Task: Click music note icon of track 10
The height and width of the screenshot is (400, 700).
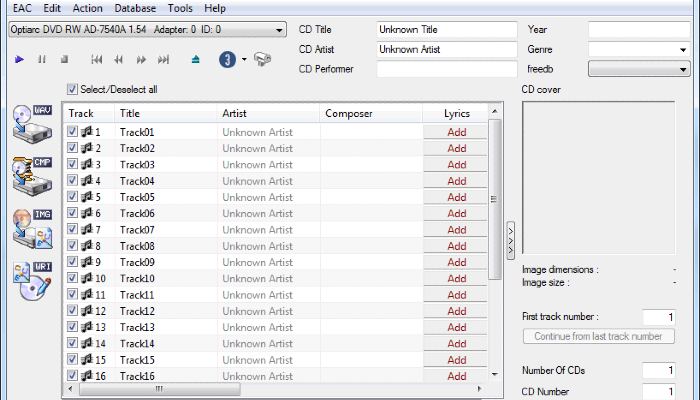Action: [x=87, y=278]
